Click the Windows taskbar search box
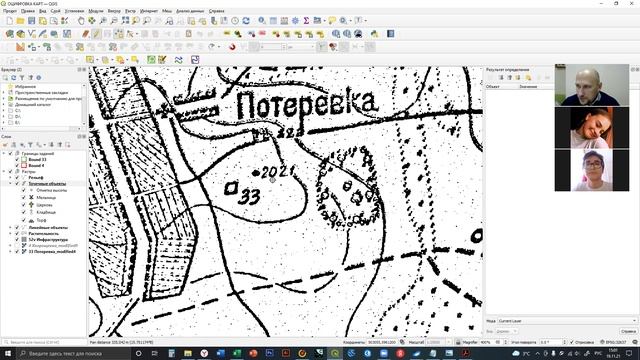The image size is (640, 360). tap(73, 353)
